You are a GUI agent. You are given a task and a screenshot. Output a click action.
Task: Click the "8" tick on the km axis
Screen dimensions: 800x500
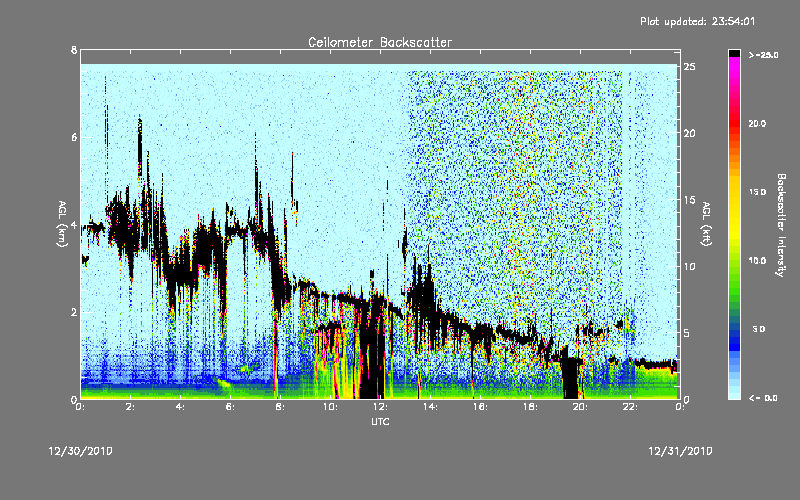click(x=74, y=50)
